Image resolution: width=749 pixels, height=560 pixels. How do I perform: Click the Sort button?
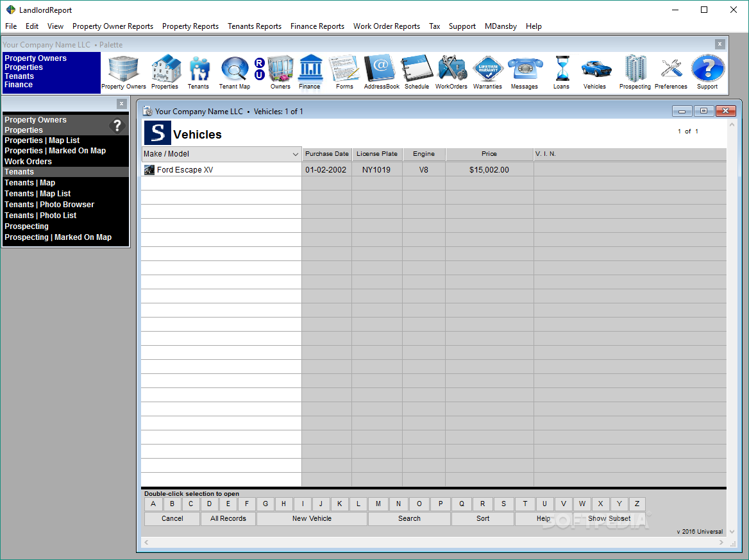(483, 518)
